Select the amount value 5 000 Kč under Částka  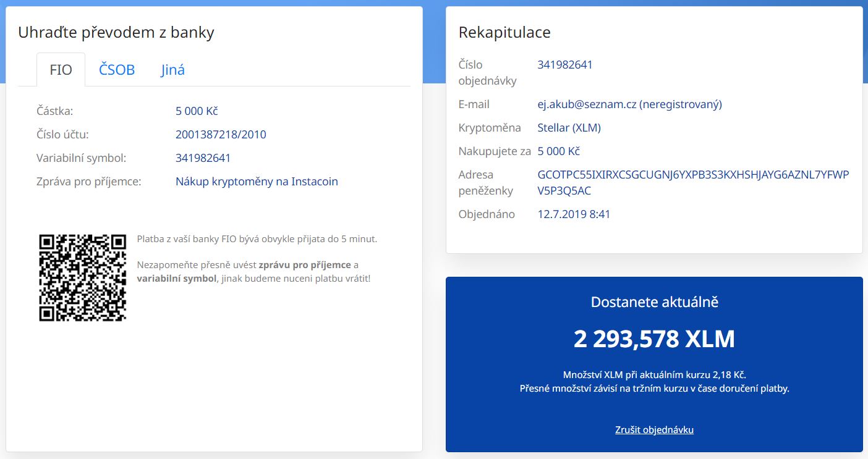pos(197,111)
